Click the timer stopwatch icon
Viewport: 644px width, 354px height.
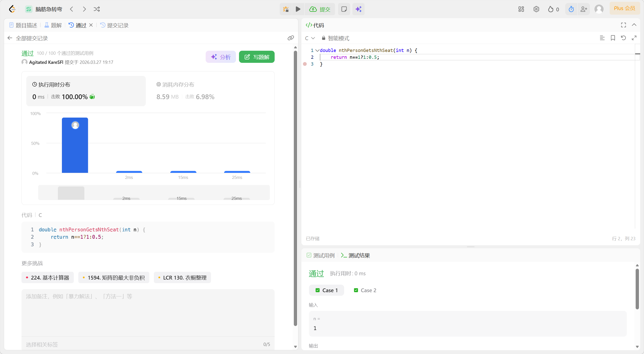571,9
